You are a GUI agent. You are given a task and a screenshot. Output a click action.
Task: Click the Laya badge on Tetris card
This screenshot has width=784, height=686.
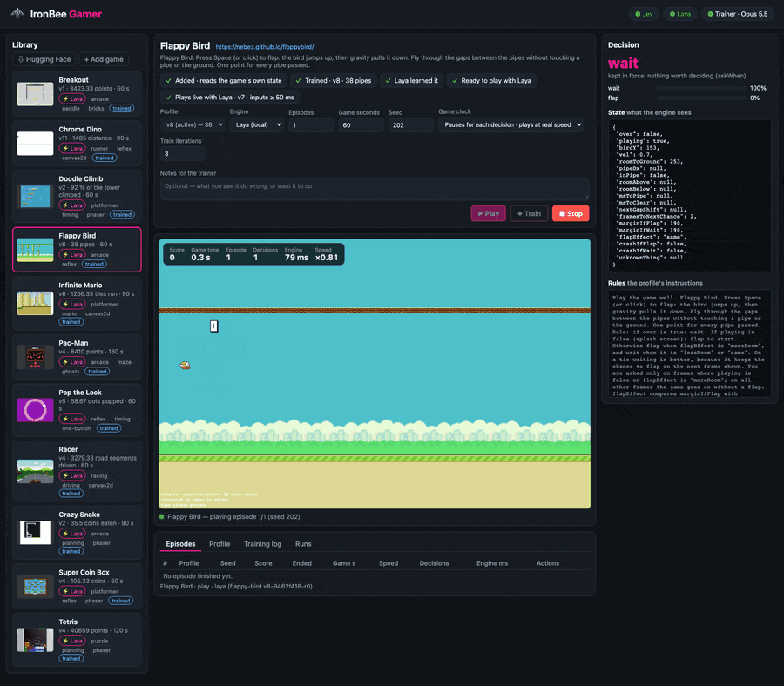[72, 641]
